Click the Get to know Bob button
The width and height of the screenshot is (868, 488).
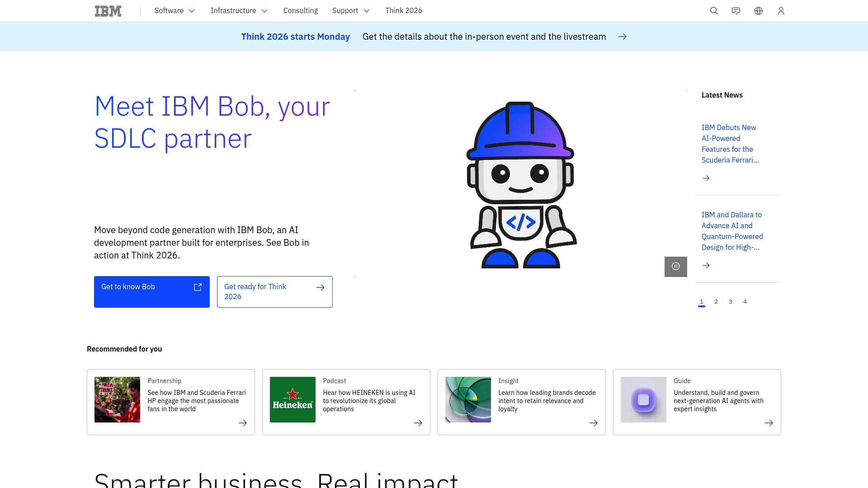(x=152, y=292)
